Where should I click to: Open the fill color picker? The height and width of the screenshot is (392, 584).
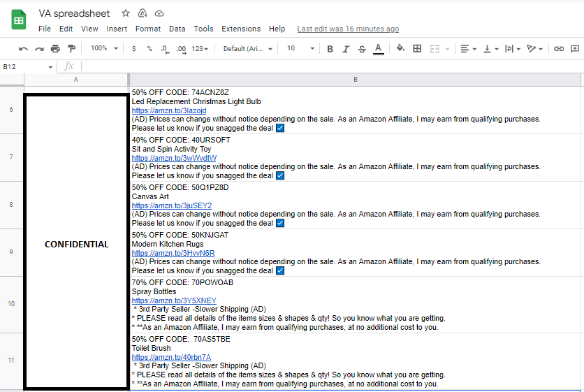coord(400,48)
